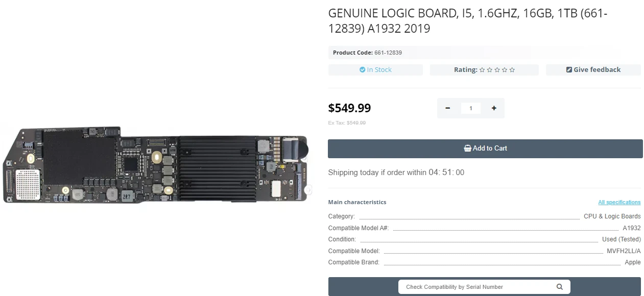Open the All specifications link
Screen dimensions: 644x296
coord(619,203)
